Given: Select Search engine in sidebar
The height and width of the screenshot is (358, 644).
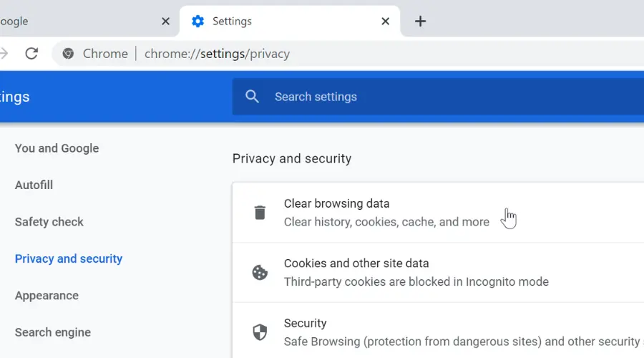Looking at the screenshot, I should point(53,332).
